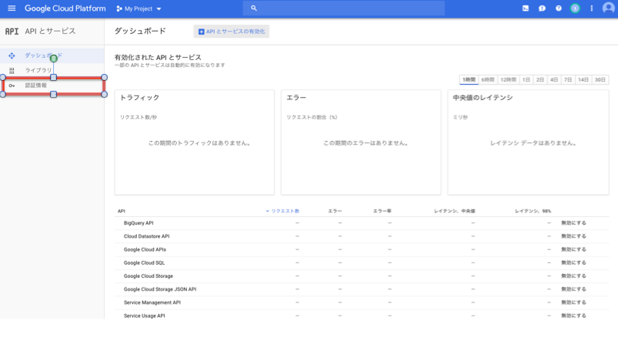Click 無効にする for Cloud Storage JSON API

pos(573,289)
